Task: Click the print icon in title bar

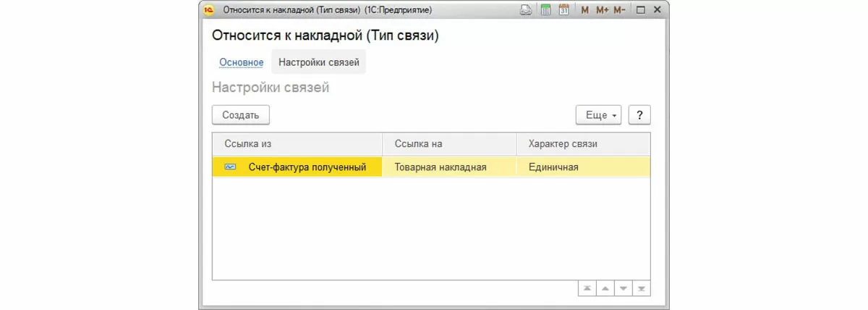Action: pos(526,10)
